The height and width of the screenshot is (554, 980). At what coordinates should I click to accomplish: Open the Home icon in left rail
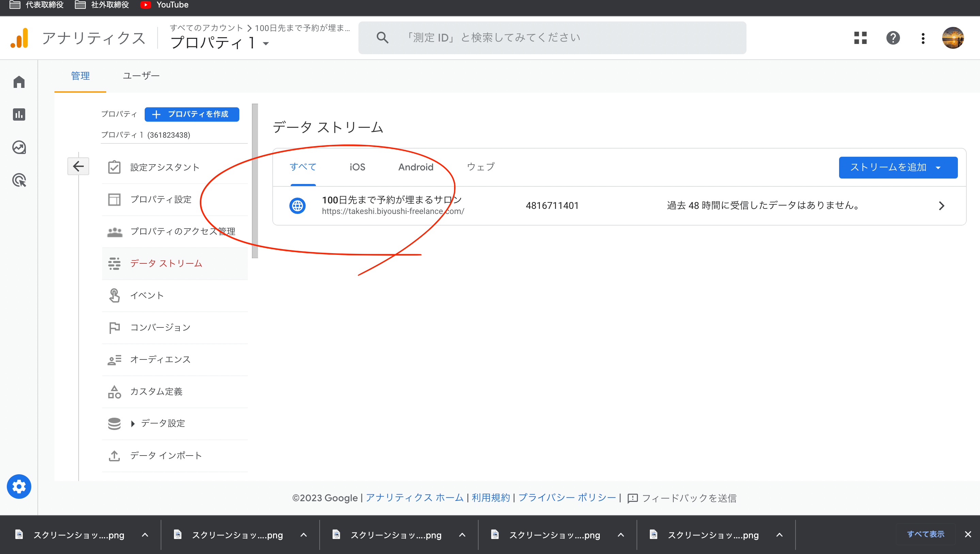[19, 82]
